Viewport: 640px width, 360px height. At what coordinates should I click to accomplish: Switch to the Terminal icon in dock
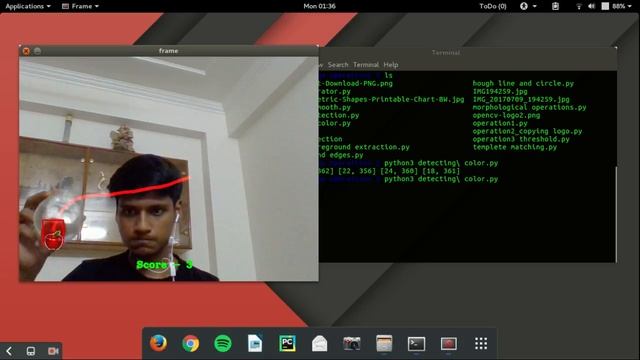416,344
